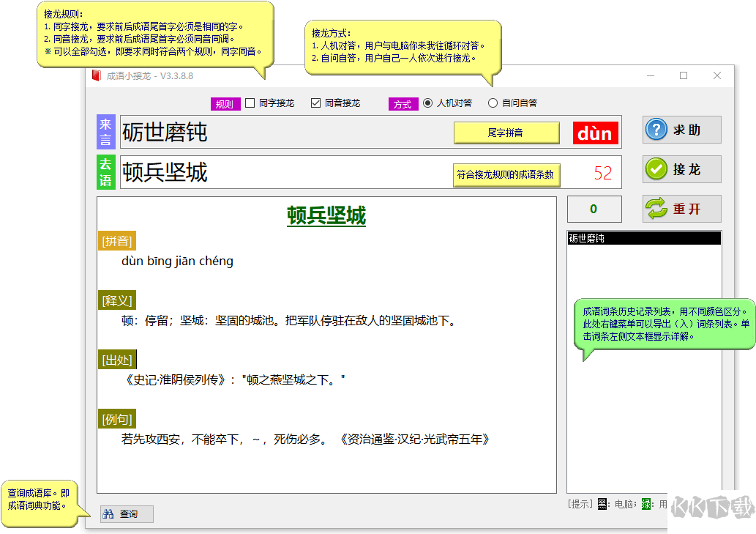This screenshot has height=534, width=756.
Task: Click the 查询 button at bottom left
Action: point(126,513)
